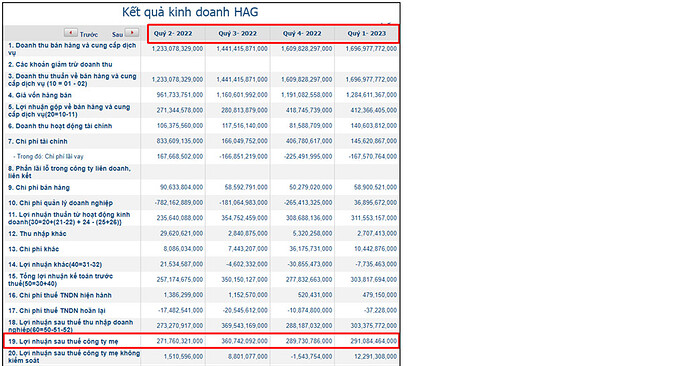Click pre-tax profit value 257,174,675,000
The image size is (690, 366).
pyautogui.click(x=180, y=280)
